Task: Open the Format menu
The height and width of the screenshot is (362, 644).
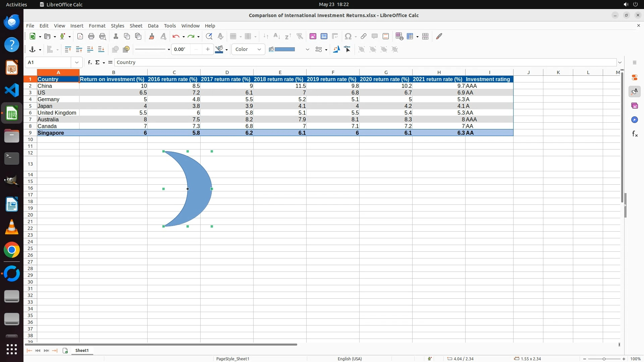Action: 97,26
